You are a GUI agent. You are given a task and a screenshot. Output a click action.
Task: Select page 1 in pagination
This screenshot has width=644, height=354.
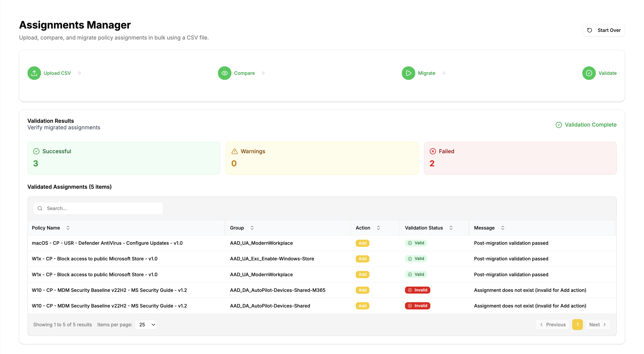point(577,324)
